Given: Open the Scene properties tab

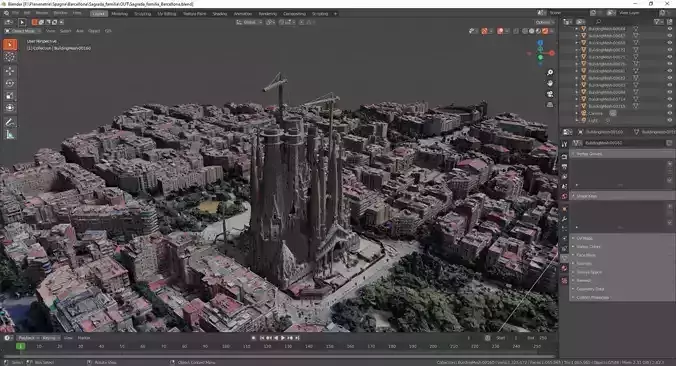Looking at the screenshot, I should tap(564, 187).
